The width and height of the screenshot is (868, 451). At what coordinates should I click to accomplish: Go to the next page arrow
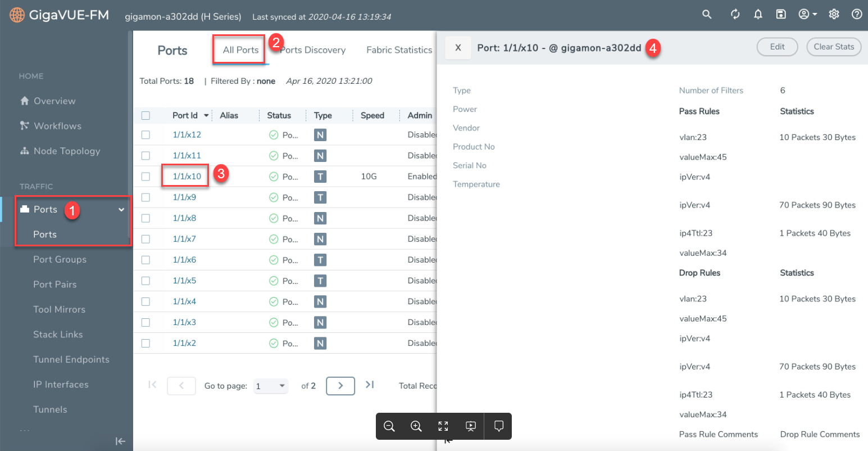pyautogui.click(x=340, y=386)
